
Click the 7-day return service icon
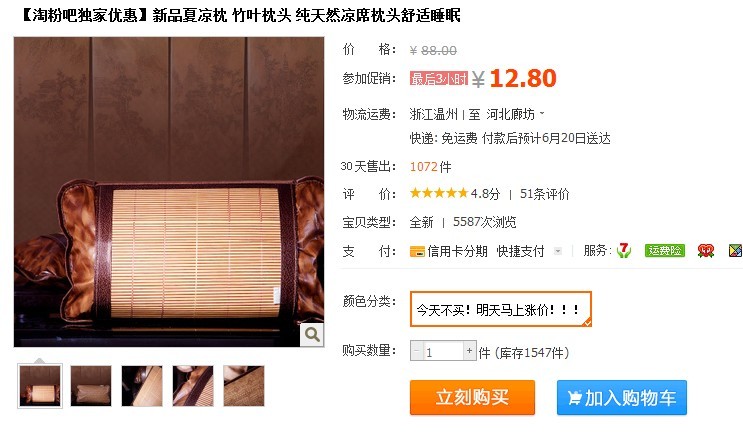(624, 250)
